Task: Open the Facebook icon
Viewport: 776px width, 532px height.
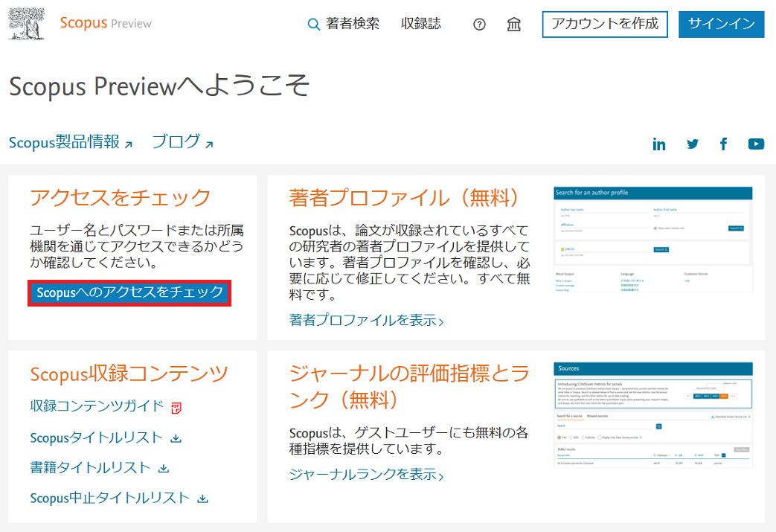Action: coord(723,144)
